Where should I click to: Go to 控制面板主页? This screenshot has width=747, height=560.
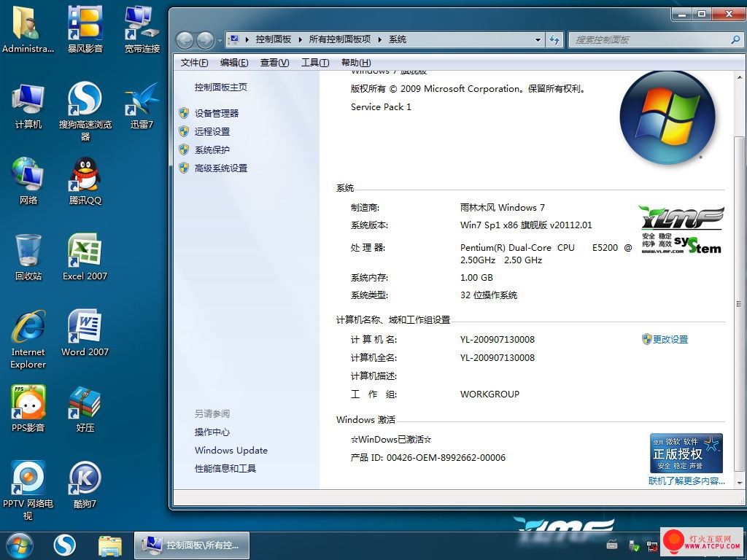[220, 87]
